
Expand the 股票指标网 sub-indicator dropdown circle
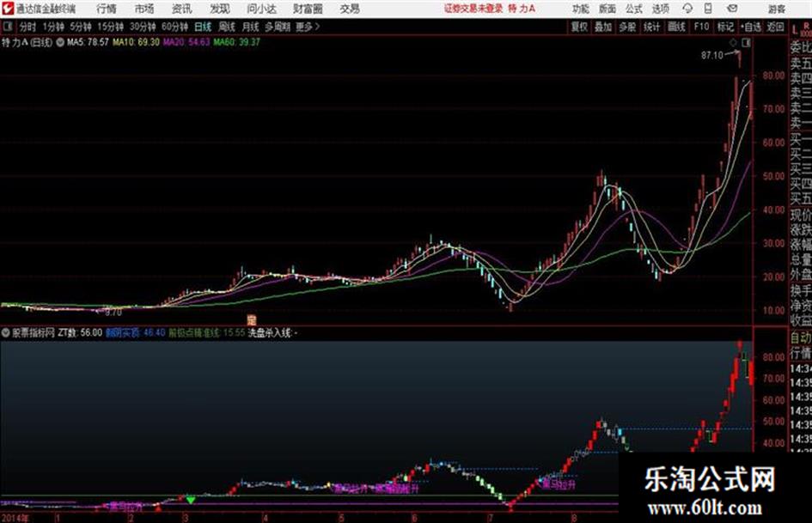(x=6, y=333)
